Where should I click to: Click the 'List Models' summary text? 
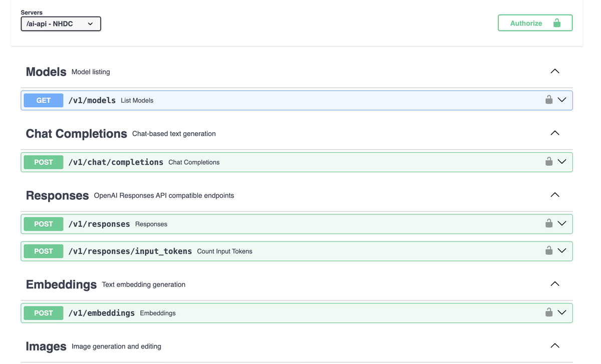pos(137,101)
